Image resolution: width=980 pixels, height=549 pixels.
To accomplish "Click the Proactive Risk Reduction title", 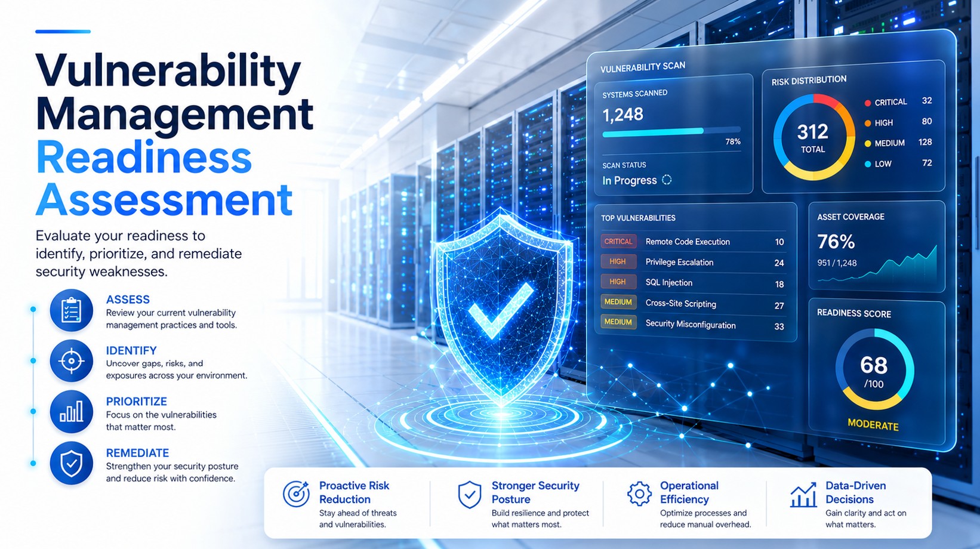I will pyautogui.click(x=354, y=492).
